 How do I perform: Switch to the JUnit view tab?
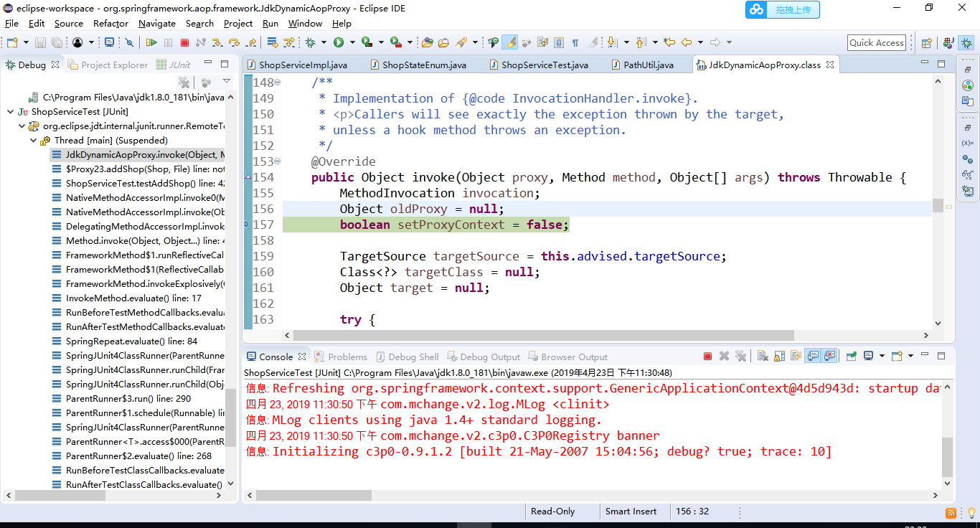tap(173, 65)
